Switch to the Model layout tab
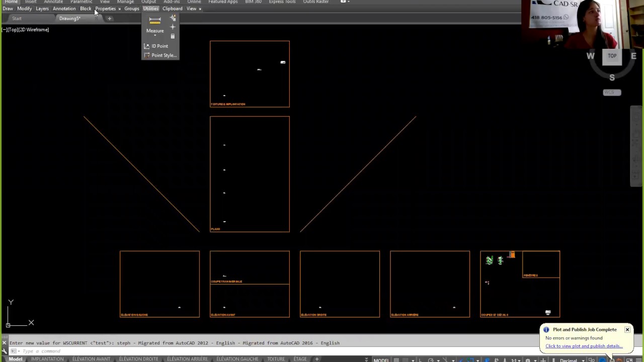The width and height of the screenshot is (644, 362). coord(15,359)
